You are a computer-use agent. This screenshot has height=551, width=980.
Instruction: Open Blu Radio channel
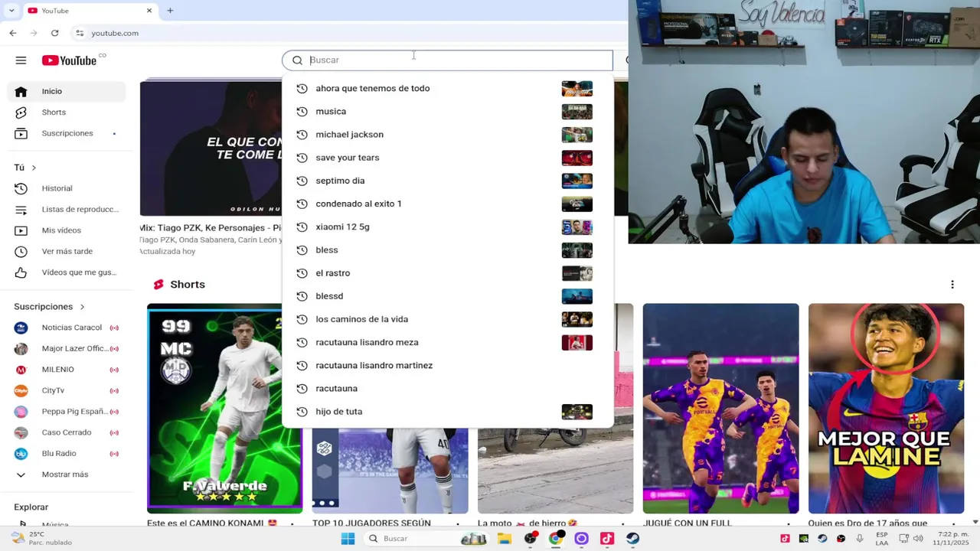click(67, 454)
